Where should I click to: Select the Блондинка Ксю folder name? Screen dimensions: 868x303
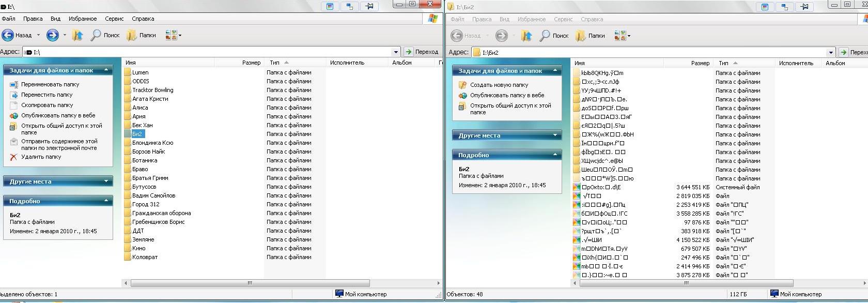(153, 143)
